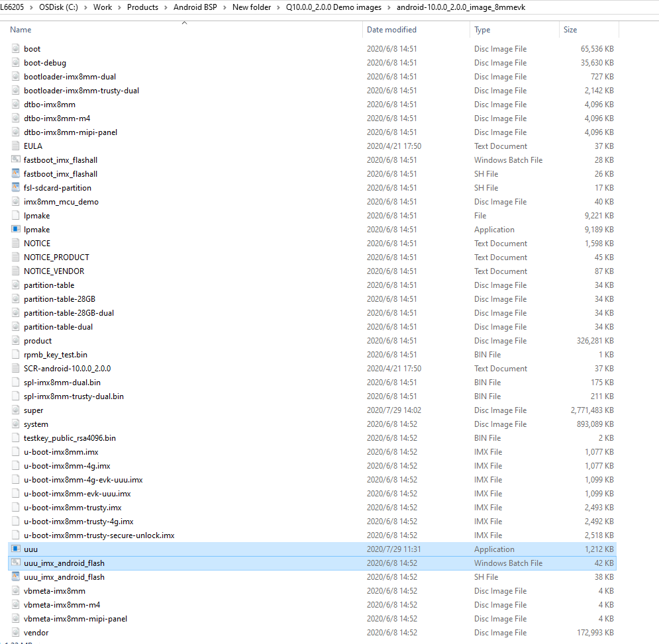Click the BIN file icon beside rpmb_key_test.bin

point(15,354)
